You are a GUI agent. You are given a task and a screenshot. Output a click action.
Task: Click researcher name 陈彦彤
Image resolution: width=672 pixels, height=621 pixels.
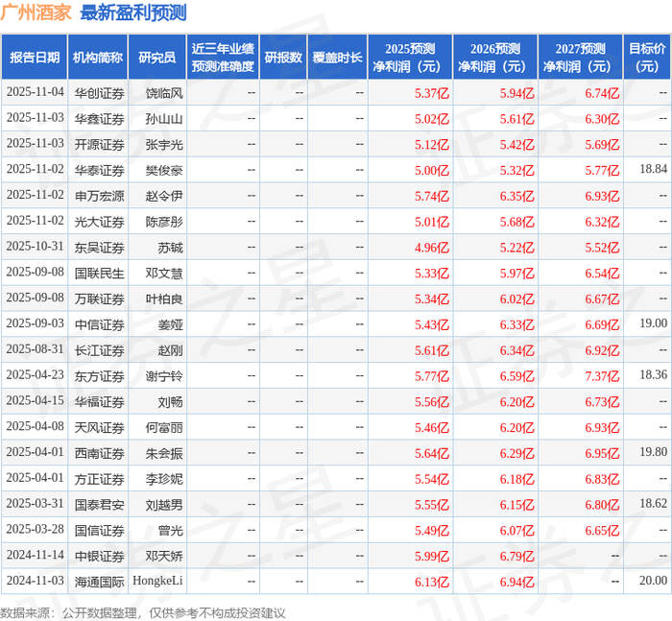pos(164,222)
